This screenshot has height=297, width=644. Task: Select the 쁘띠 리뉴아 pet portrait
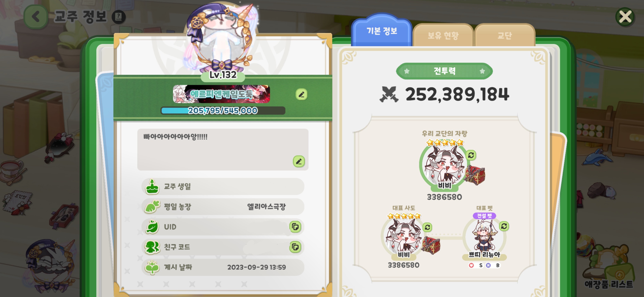pyautogui.click(x=484, y=236)
